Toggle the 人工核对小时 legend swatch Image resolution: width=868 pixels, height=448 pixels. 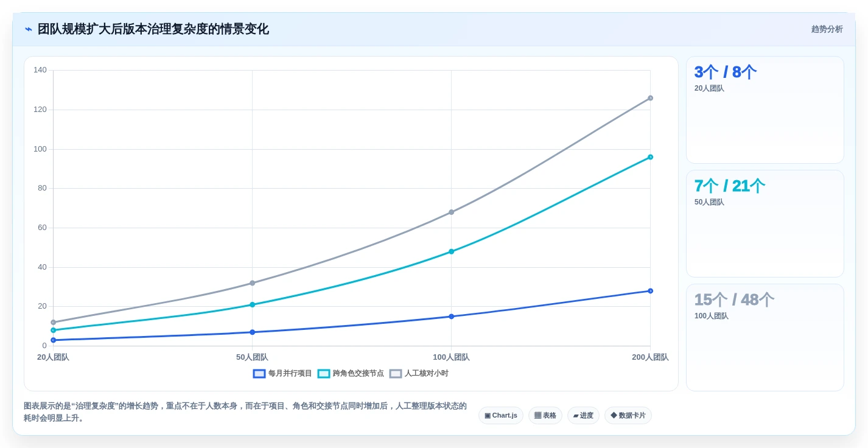(396, 374)
